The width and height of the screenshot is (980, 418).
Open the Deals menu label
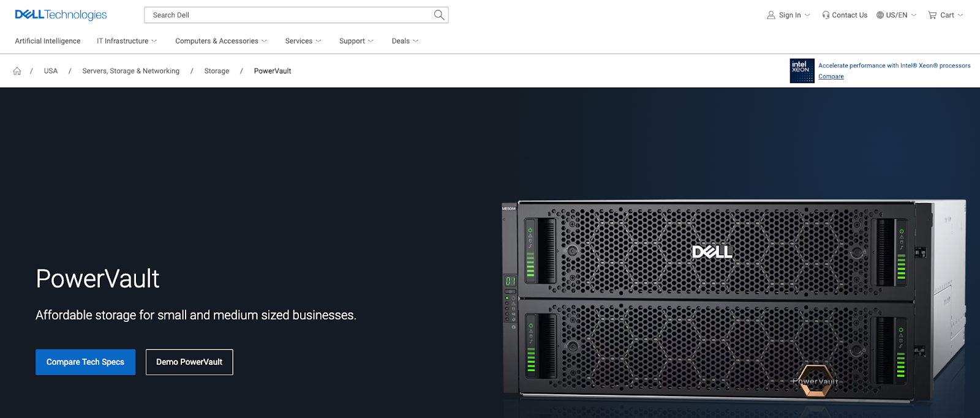point(401,41)
